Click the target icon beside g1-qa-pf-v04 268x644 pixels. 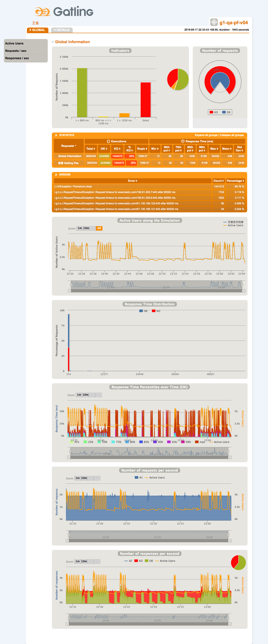point(214,22)
